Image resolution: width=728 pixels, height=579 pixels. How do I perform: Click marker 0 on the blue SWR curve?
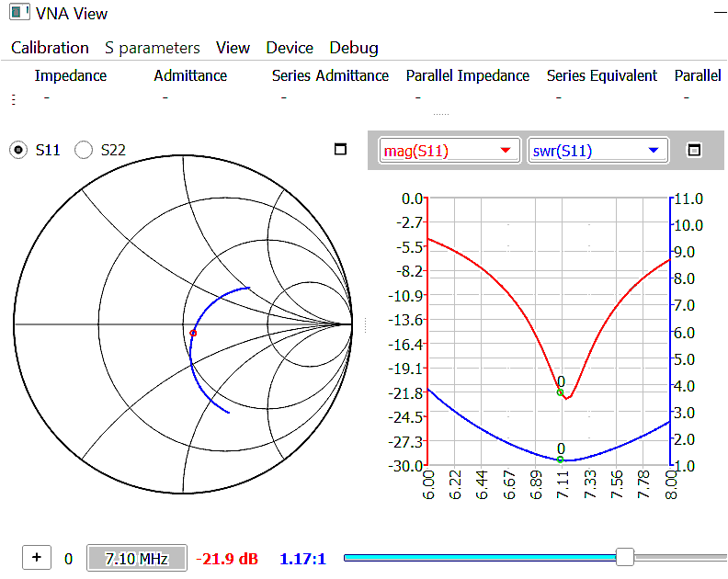click(561, 460)
